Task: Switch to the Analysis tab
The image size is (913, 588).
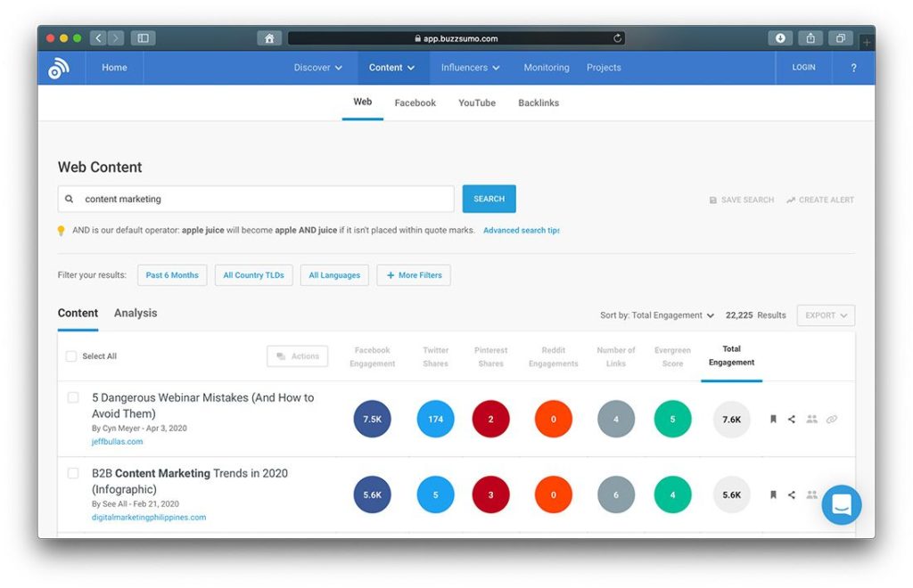Action: point(136,313)
